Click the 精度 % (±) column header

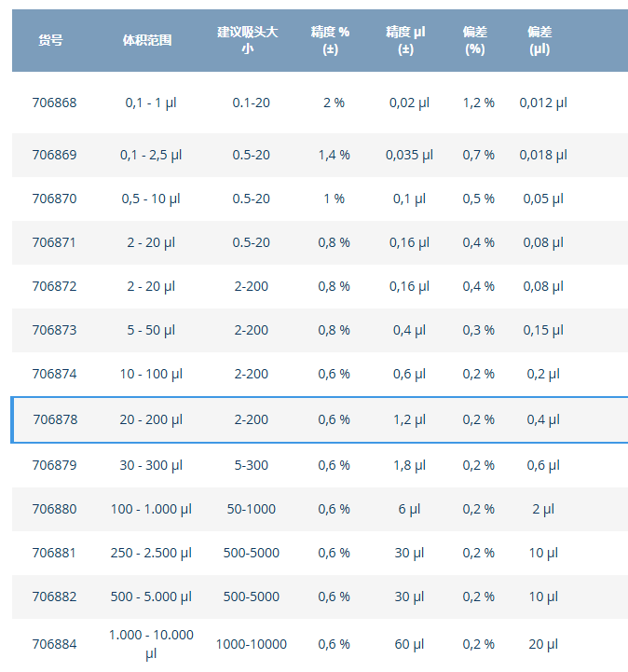pyautogui.click(x=330, y=40)
